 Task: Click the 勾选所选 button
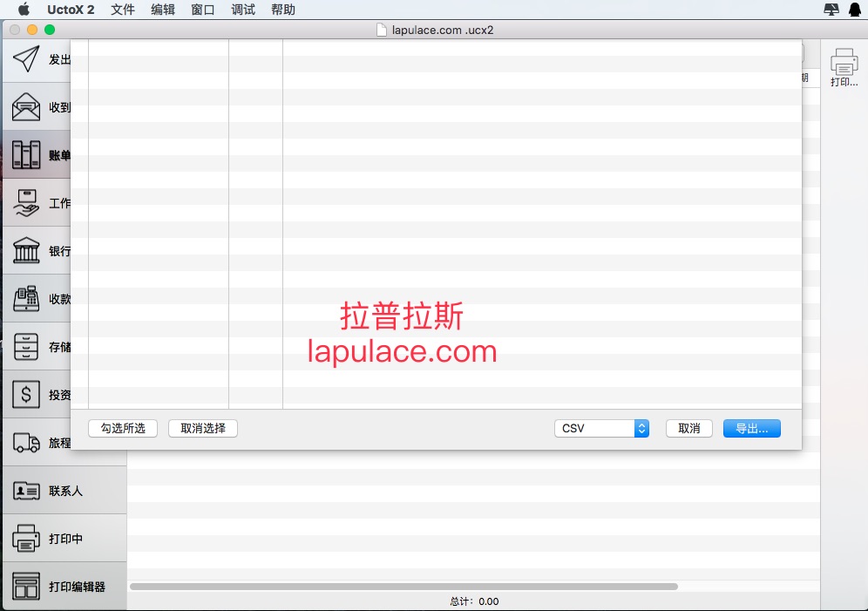click(x=123, y=428)
